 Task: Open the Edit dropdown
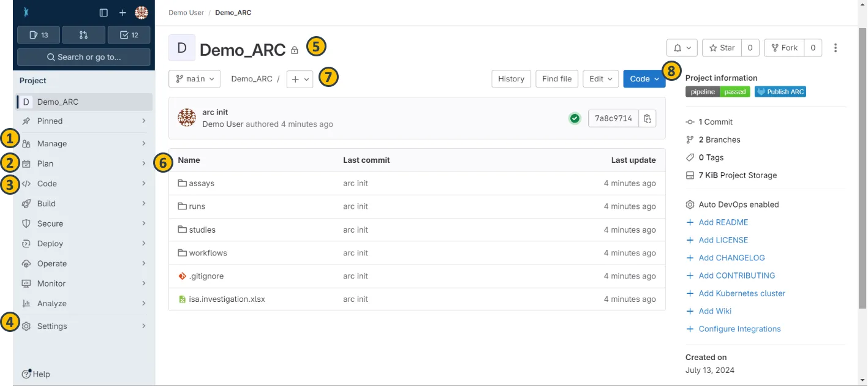[x=600, y=79]
